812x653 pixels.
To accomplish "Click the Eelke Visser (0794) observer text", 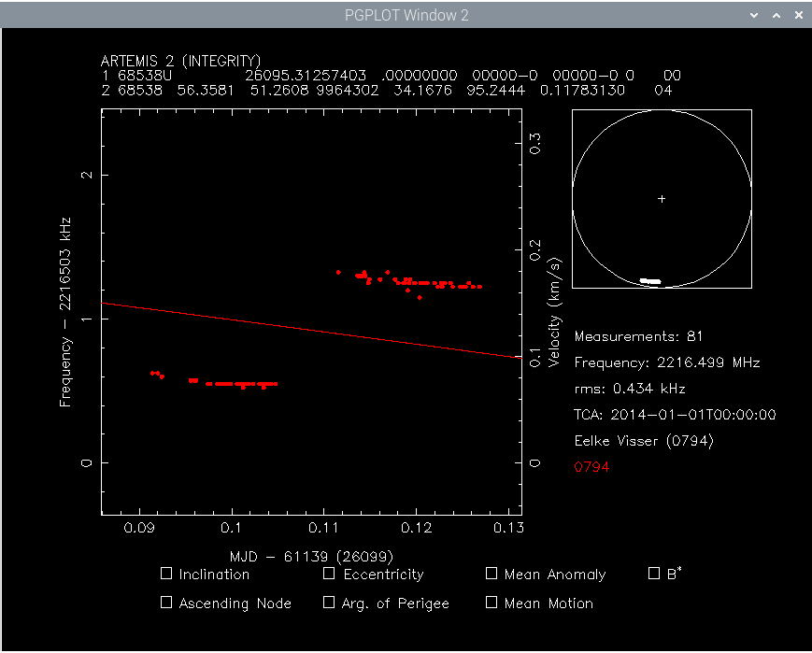I will (x=644, y=441).
